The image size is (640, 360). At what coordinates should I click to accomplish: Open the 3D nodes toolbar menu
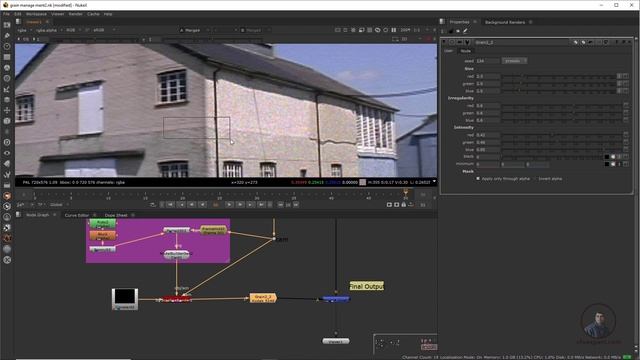click(7, 121)
